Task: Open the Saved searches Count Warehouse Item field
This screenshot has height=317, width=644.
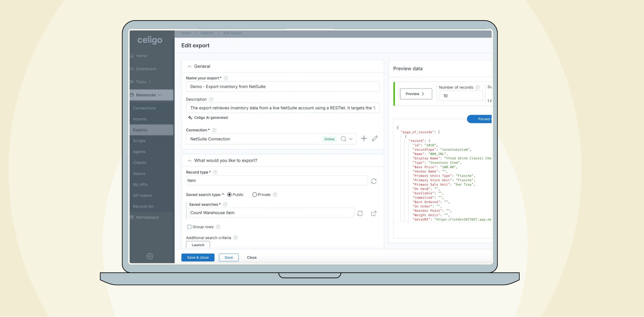Action: 271,213
